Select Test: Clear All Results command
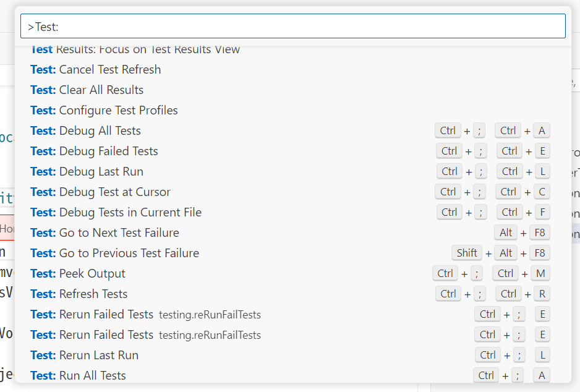The width and height of the screenshot is (580, 392). 292,90
